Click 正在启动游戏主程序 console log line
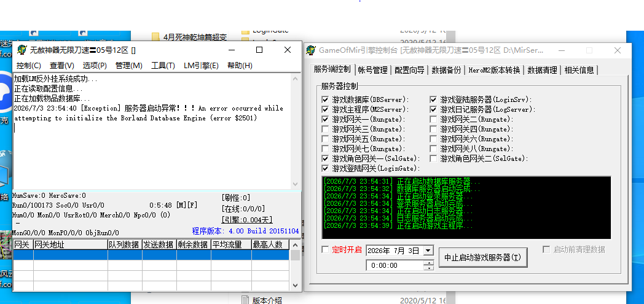This screenshot has height=304, width=644. coord(398,225)
